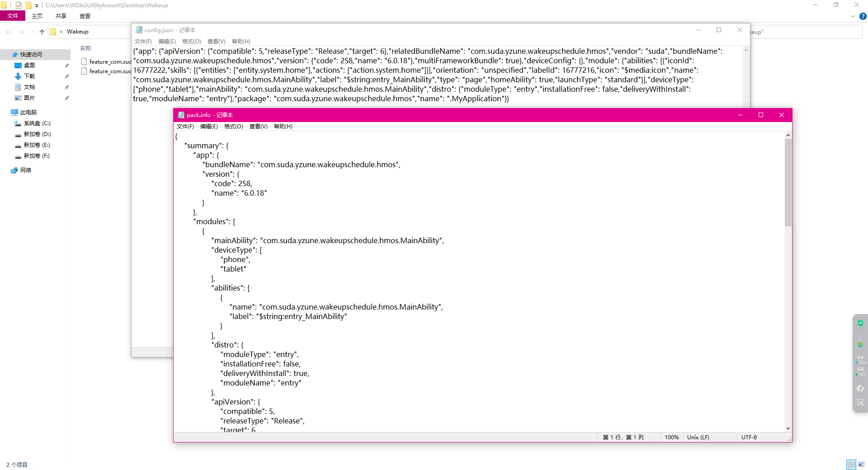Click the Explorer back navigation arrow
The height and width of the screenshot is (470, 868).
click(x=9, y=32)
